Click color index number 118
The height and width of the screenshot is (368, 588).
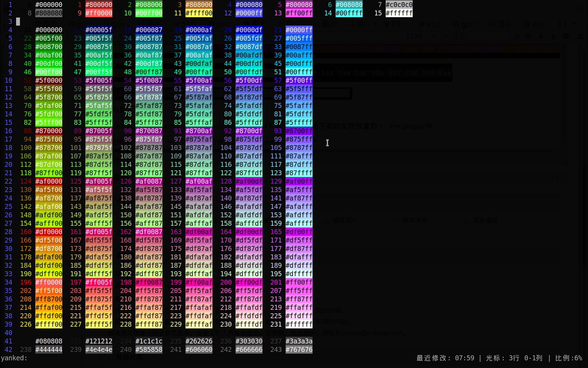point(26,173)
